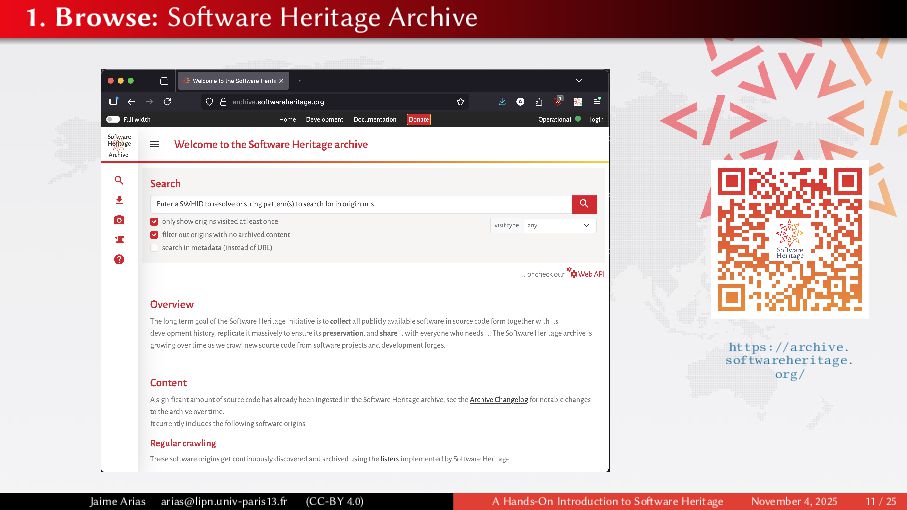The height and width of the screenshot is (510, 907).
Task: Click the sidebar icon below the camera
Action: (x=119, y=239)
